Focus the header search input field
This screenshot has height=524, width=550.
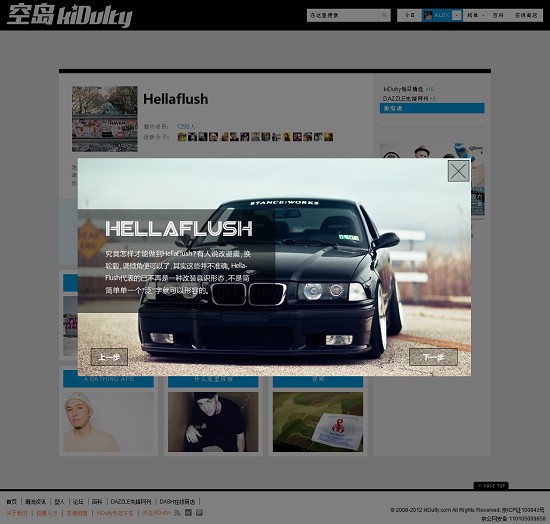tap(343, 15)
